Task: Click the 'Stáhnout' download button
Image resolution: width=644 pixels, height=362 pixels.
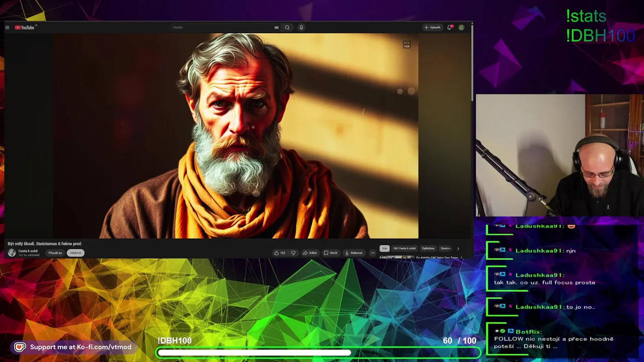Action: pos(354,253)
